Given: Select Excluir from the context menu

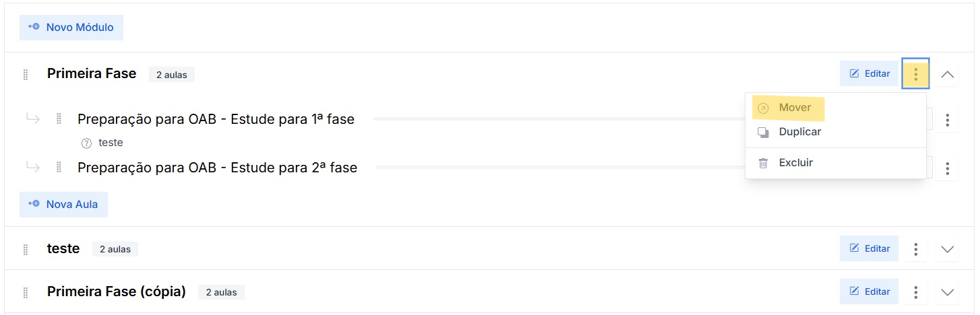Looking at the screenshot, I should pyautogui.click(x=795, y=163).
